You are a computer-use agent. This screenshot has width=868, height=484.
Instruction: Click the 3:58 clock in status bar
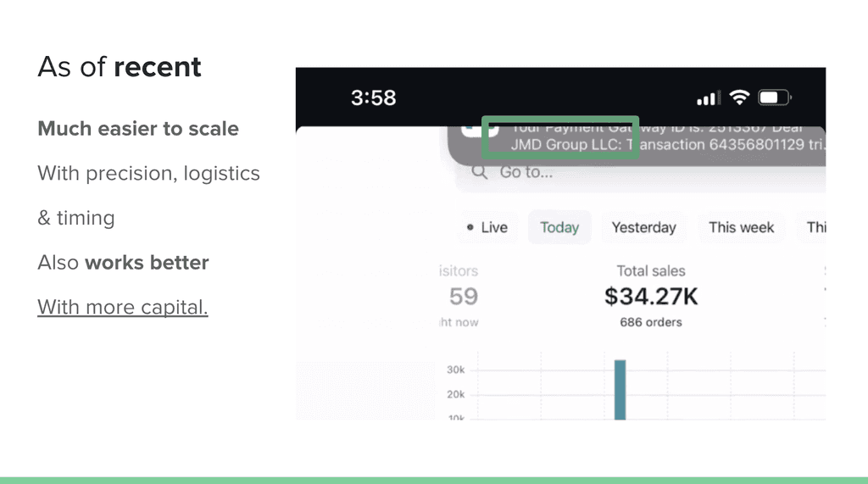tap(374, 98)
